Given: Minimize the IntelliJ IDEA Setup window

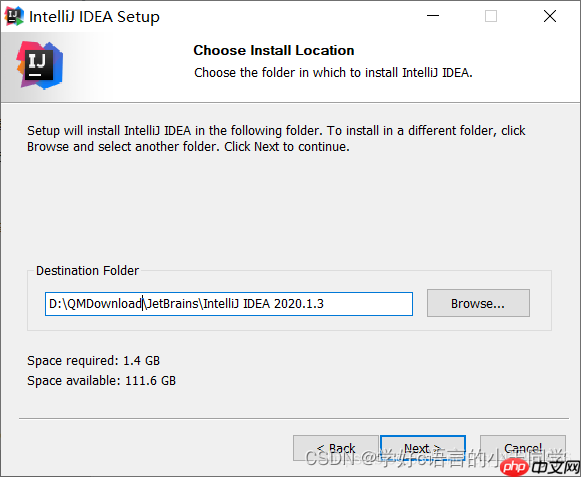Looking at the screenshot, I should [433, 16].
